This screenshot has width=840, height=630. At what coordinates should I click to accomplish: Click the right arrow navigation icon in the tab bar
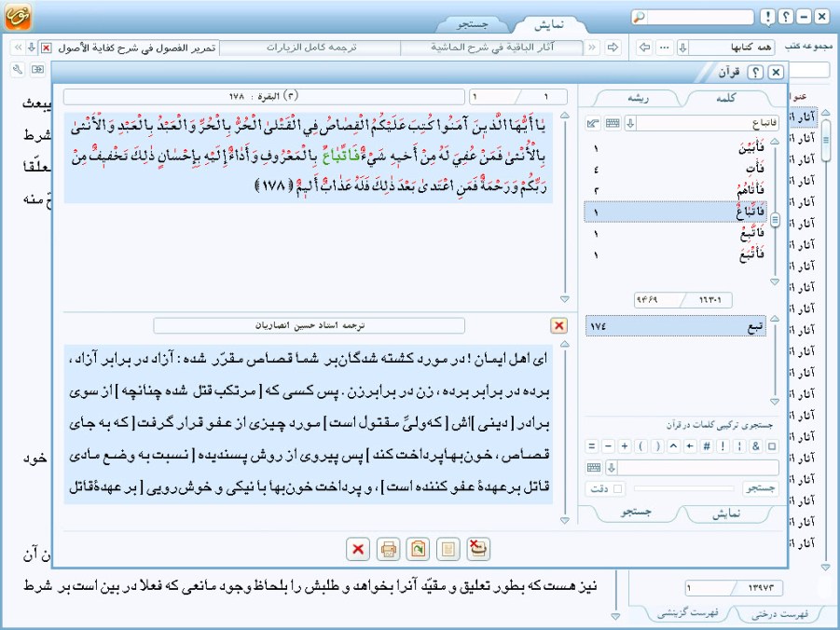pos(613,48)
